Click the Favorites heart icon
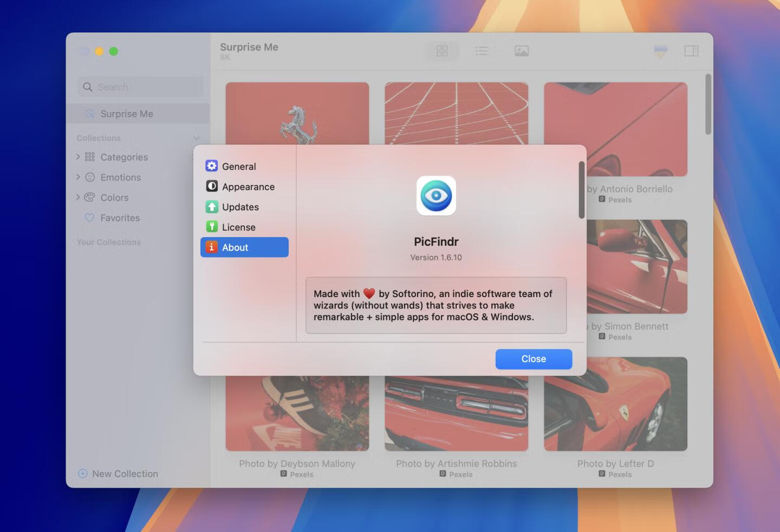 pyautogui.click(x=90, y=218)
